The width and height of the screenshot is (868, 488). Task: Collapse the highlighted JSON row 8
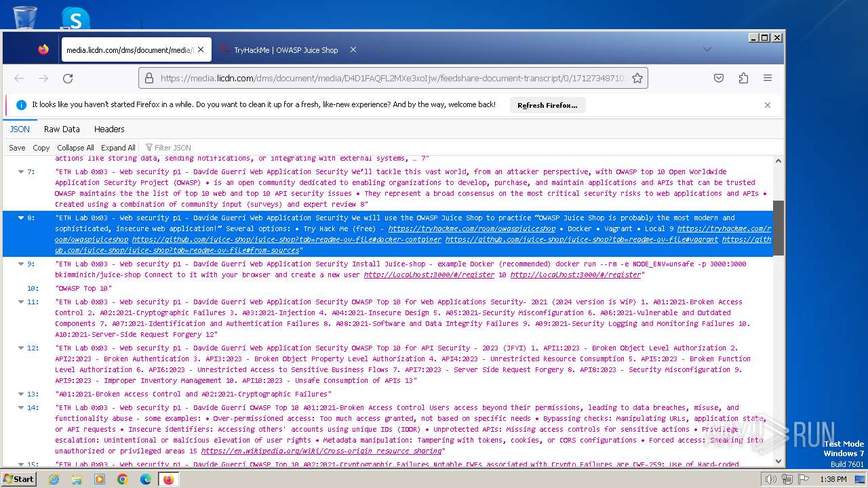[x=21, y=218]
